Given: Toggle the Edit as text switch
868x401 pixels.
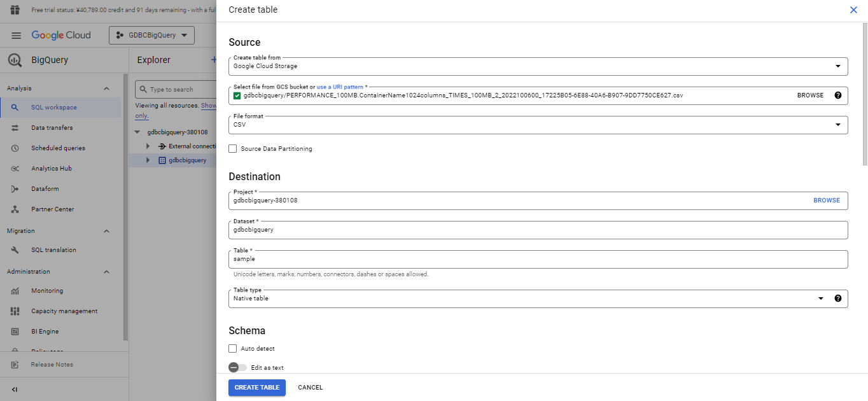Looking at the screenshot, I should [237, 368].
